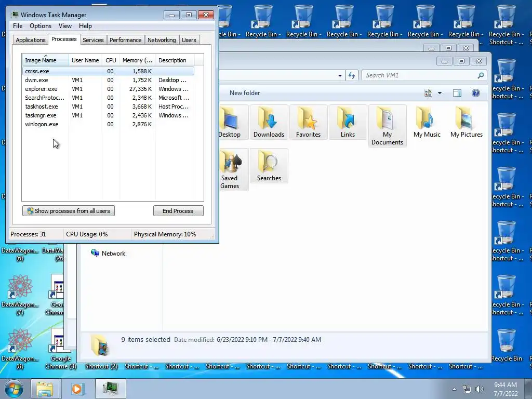Sort processes by User Name column

click(85, 60)
